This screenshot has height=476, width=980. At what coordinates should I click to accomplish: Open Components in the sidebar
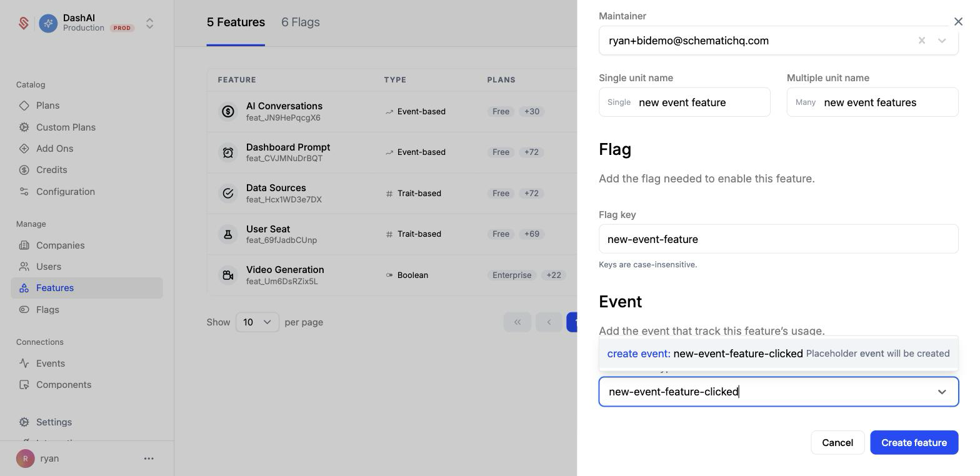pos(64,385)
